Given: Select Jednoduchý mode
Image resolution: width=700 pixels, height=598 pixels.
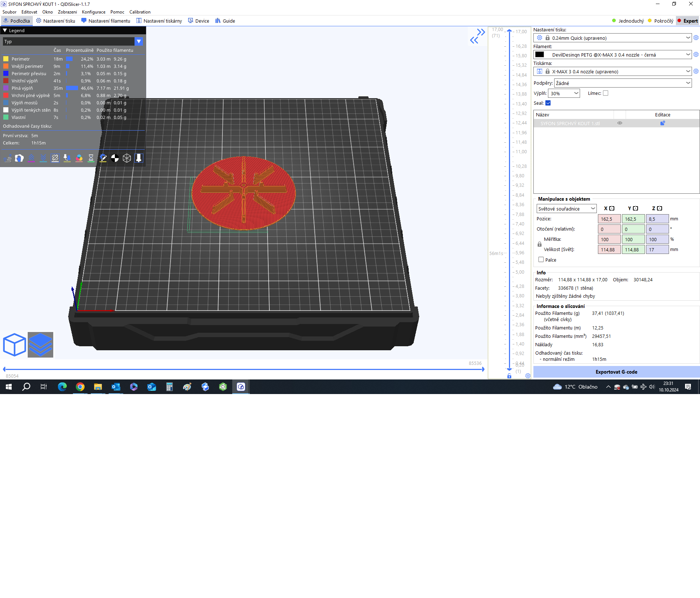Looking at the screenshot, I should [628, 21].
